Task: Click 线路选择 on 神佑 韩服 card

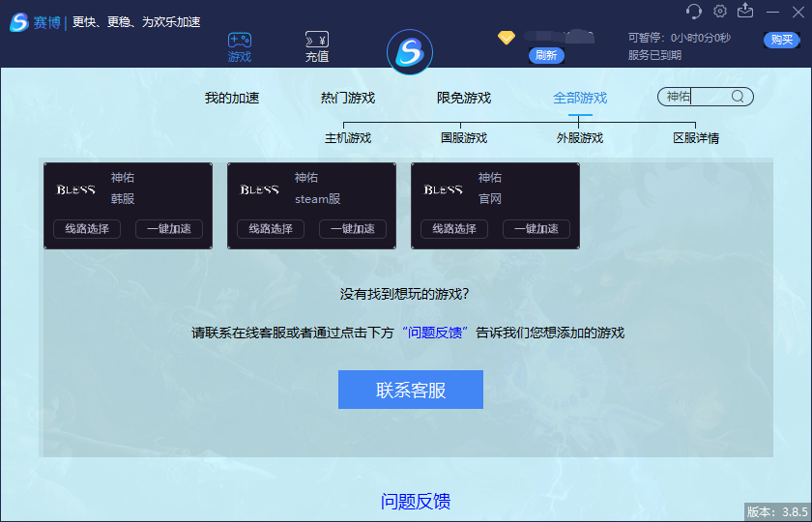Action: [87, 229]
